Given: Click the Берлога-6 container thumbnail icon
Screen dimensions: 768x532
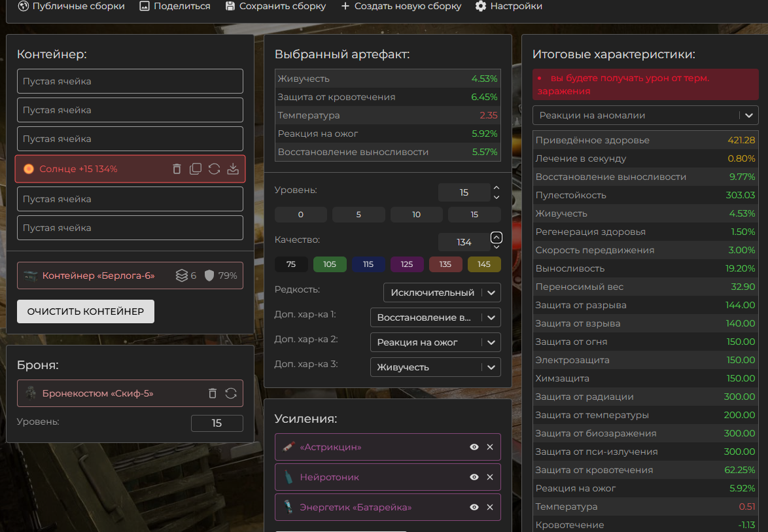Looking at the screenshot, I should point(31,275).
